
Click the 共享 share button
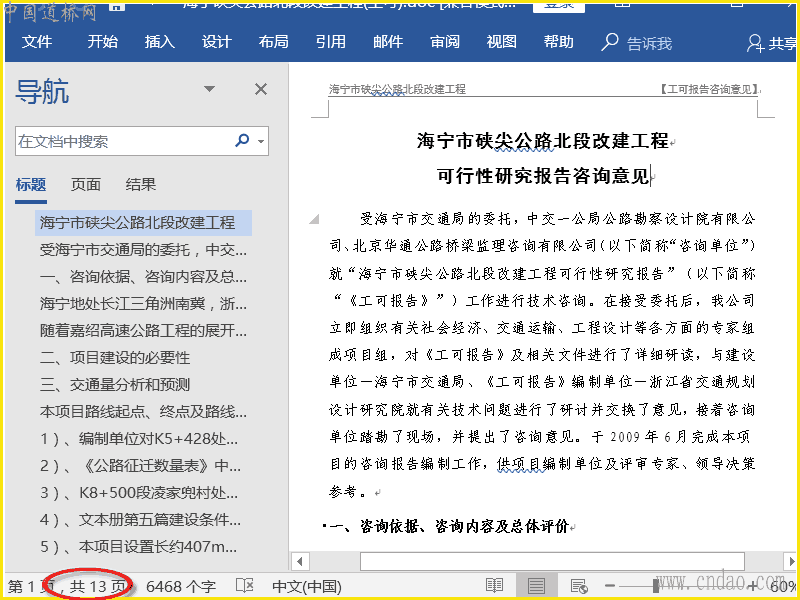[772, 43]
